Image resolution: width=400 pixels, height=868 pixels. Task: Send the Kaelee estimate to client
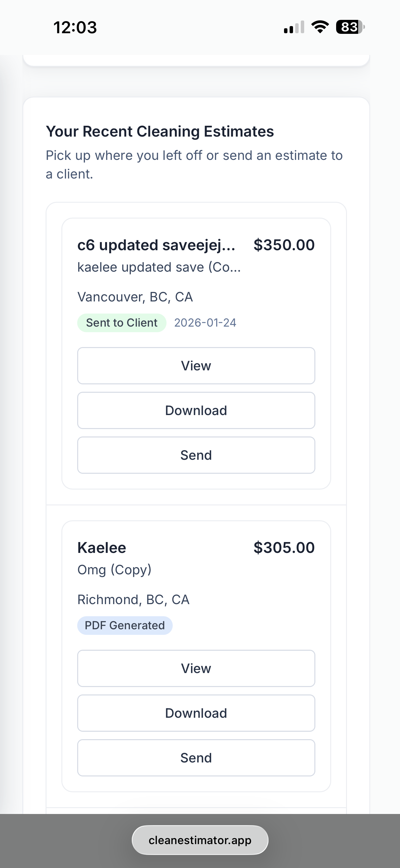click(196, 758)
